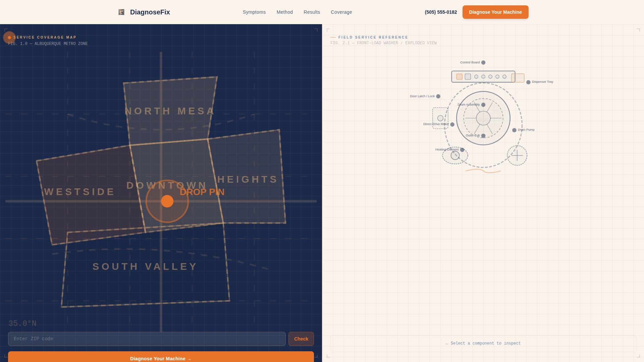This screenshot has width=644, height=362.
Task: Click the drum center hub circle
Action: [x=483, y=118]
